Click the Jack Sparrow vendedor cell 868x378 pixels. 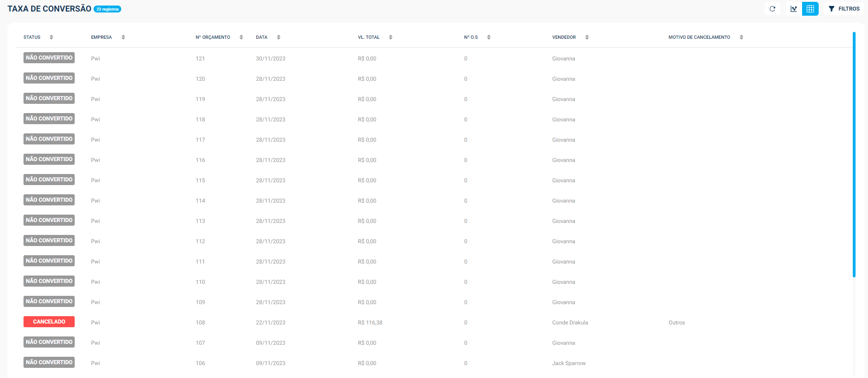point(569,363)
